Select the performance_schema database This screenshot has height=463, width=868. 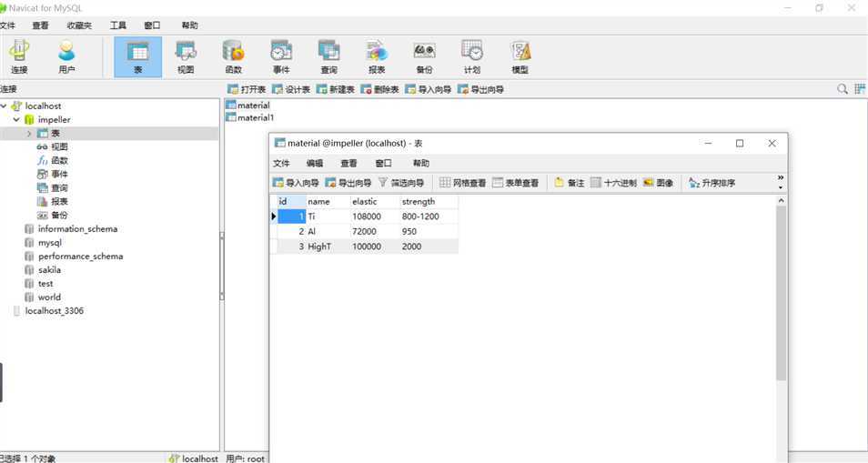pyautogui.click(x=74, y=257)
